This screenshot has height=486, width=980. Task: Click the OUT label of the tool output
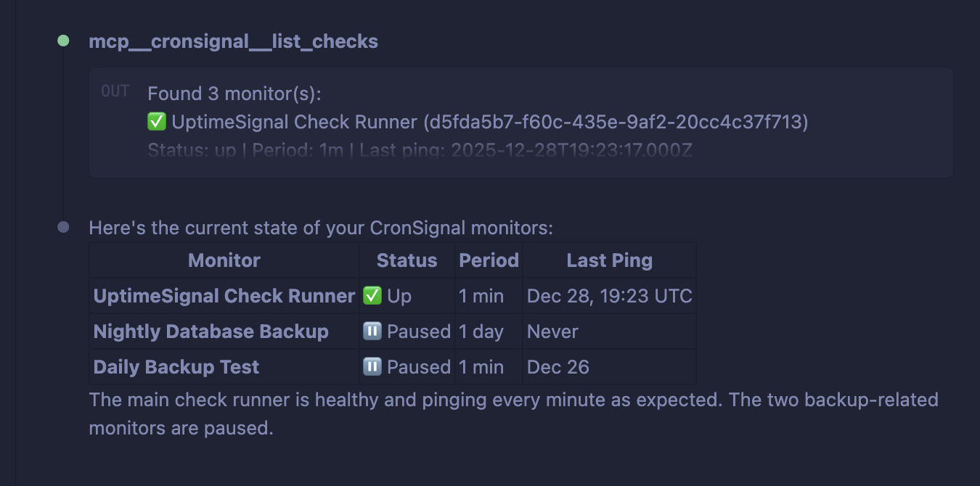point(114,91)
